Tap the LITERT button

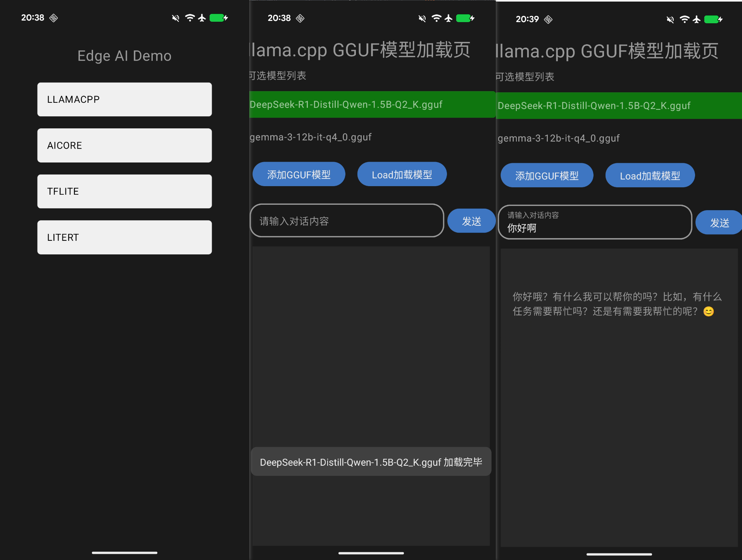coord(124,237)
